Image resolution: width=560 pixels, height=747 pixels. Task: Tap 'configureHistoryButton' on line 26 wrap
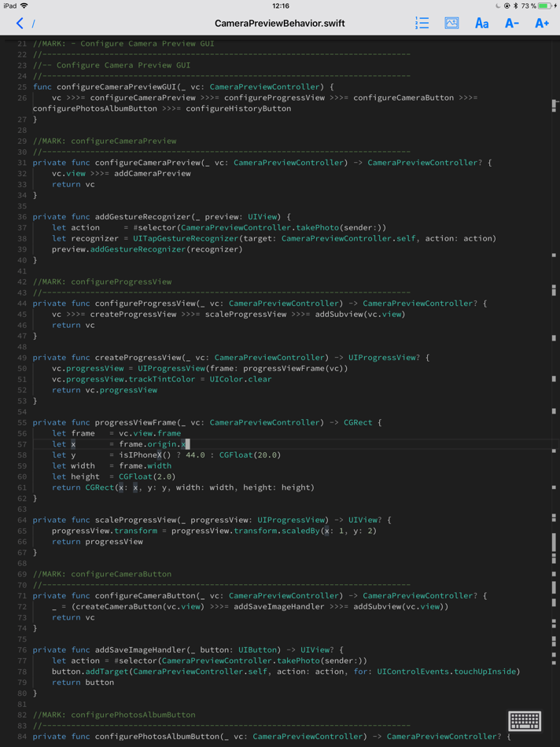[238, 109]
